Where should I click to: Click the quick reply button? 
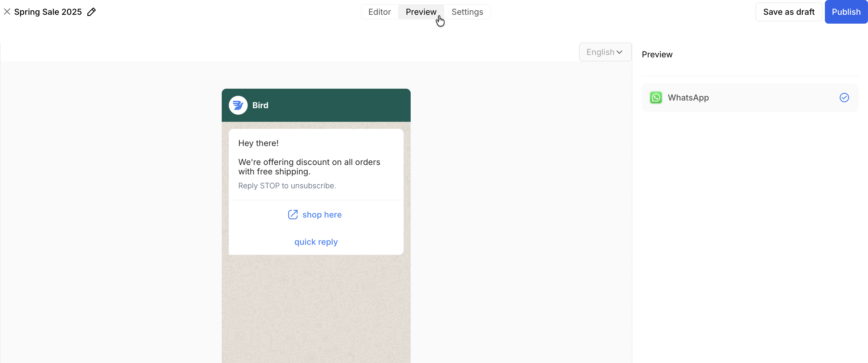pos(316,242)
